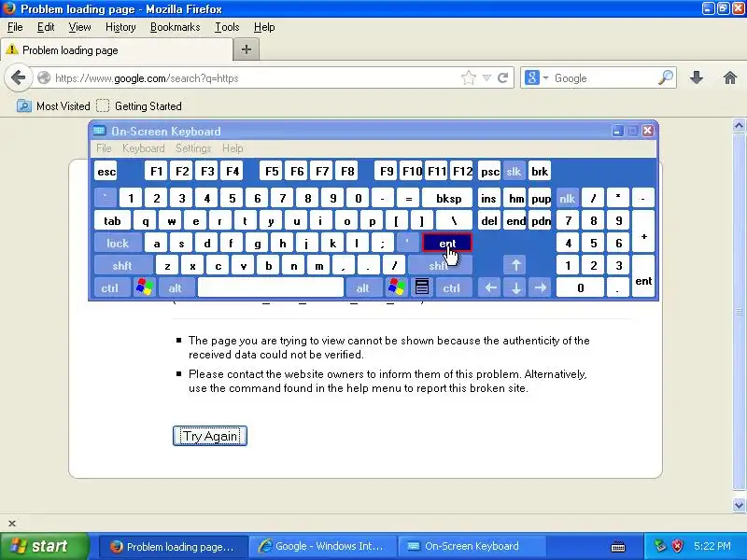Click the Getting Started bookmark
Screen dimensions: 747x560
(138, 105)
